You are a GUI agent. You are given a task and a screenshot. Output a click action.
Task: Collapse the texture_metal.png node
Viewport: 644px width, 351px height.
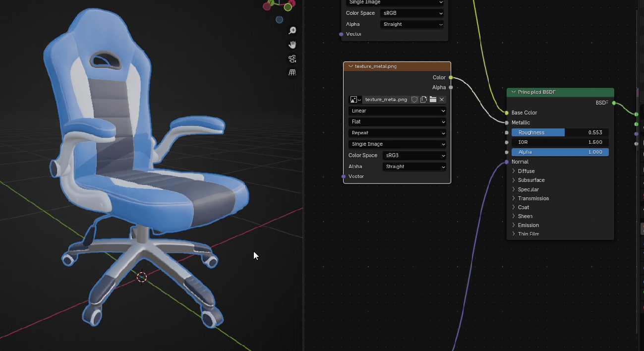point(351,66)
